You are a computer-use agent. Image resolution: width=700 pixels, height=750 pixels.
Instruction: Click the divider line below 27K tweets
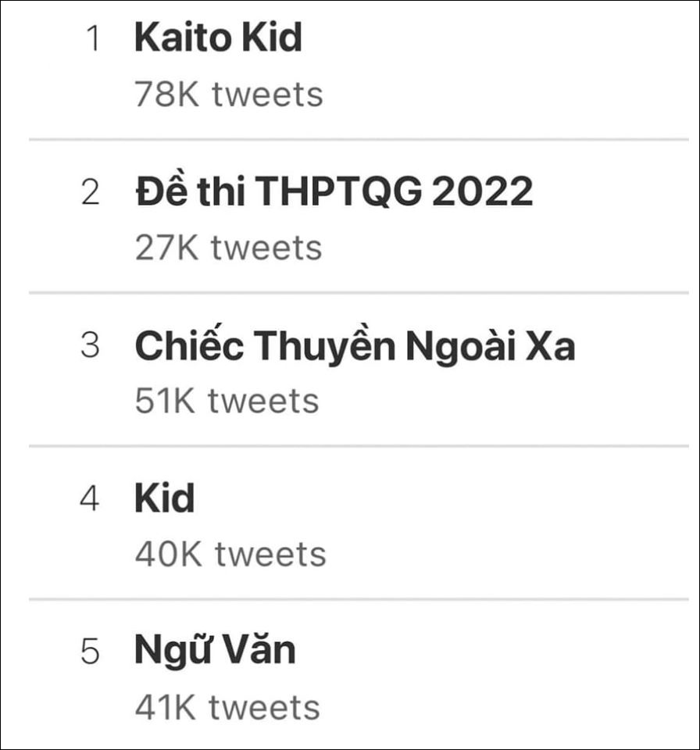point(359,293)
